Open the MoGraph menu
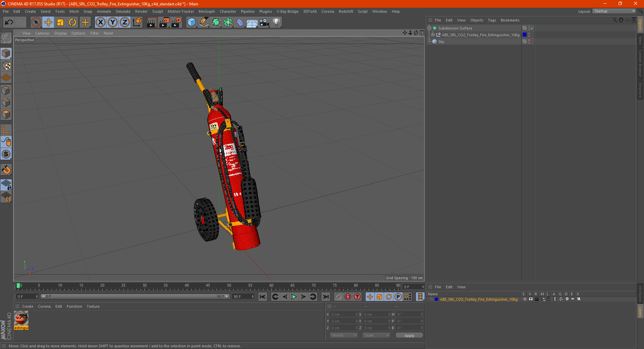This screenshot has width=644, height=349. tap(207, 11)
